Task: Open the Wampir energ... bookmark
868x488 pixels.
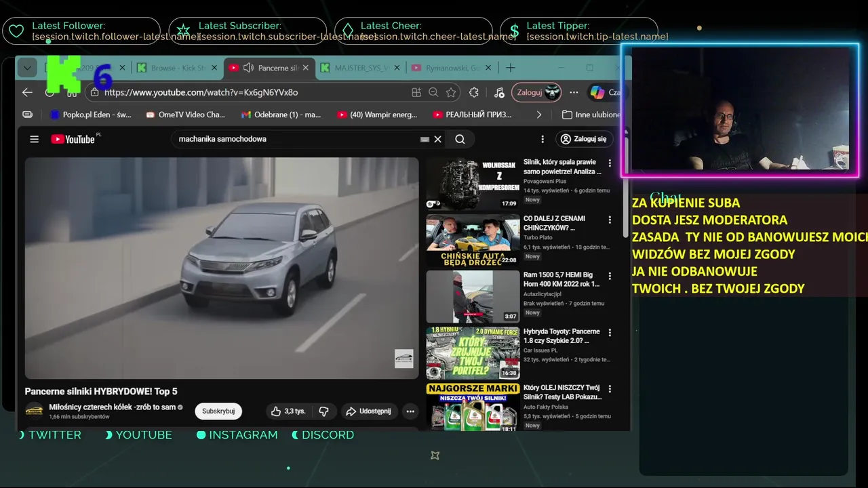Action: pos(377,115)
